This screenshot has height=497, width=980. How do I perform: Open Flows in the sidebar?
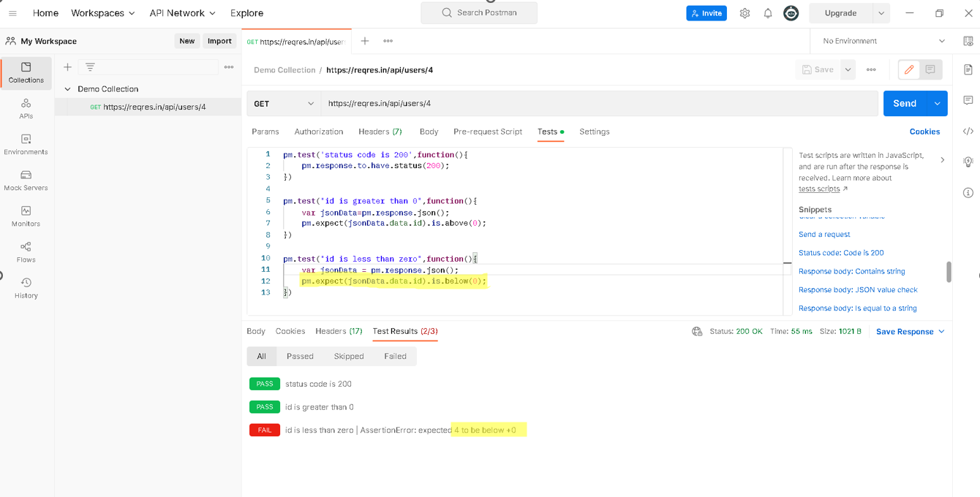coord(26,251)
